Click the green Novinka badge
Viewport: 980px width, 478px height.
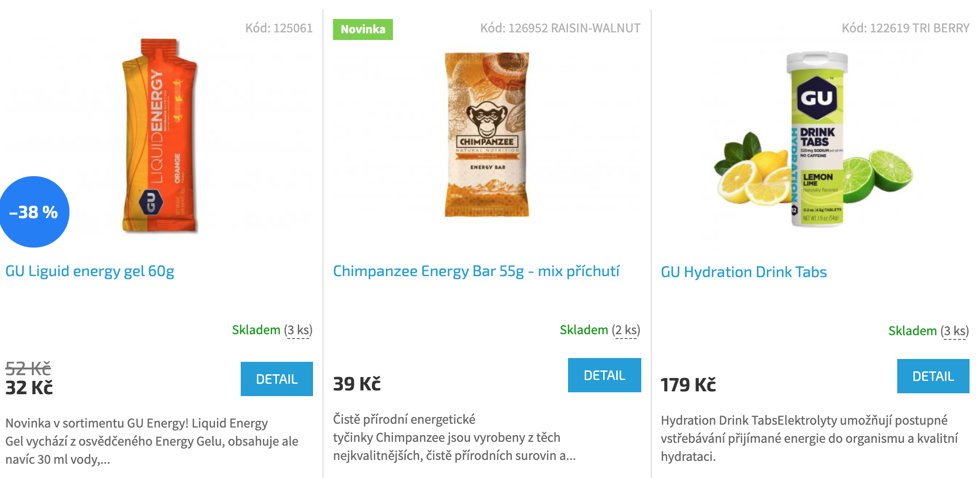[363, 30]
